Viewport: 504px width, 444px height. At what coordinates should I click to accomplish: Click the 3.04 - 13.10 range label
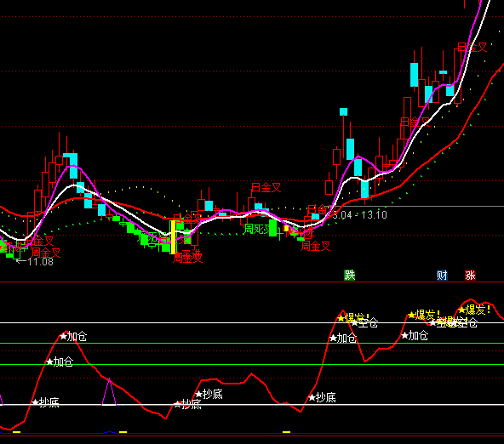359,215
